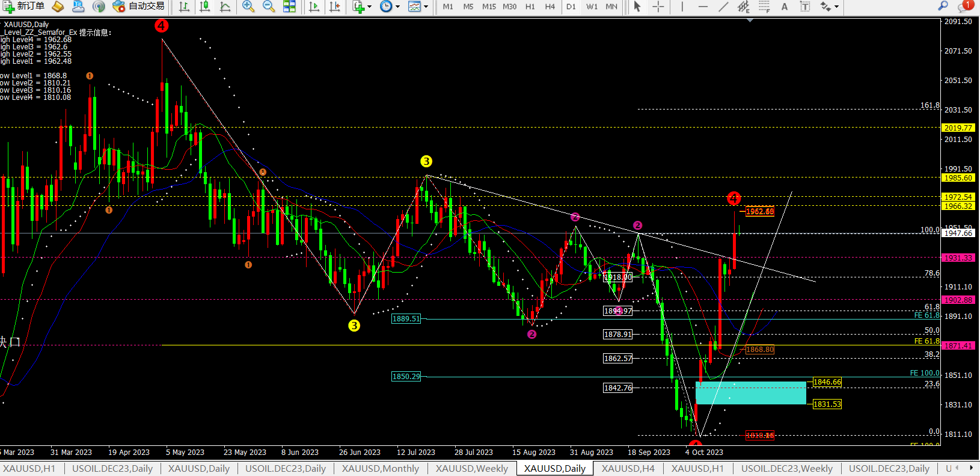Image resolution: width=980 pixels, height=476 pixels.
Task: Switch chart to candlestick display
Action: click(x=205, y=7)
